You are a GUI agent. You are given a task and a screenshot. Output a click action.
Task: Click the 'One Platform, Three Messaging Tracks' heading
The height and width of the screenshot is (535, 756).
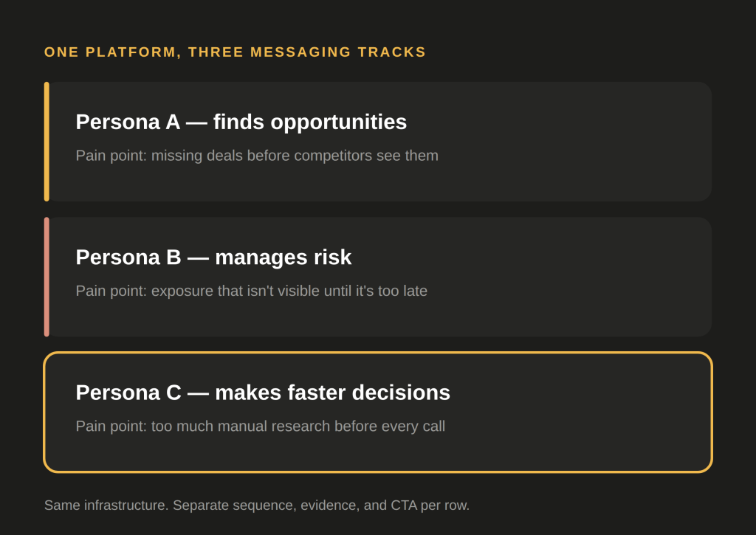coord(235,52)
